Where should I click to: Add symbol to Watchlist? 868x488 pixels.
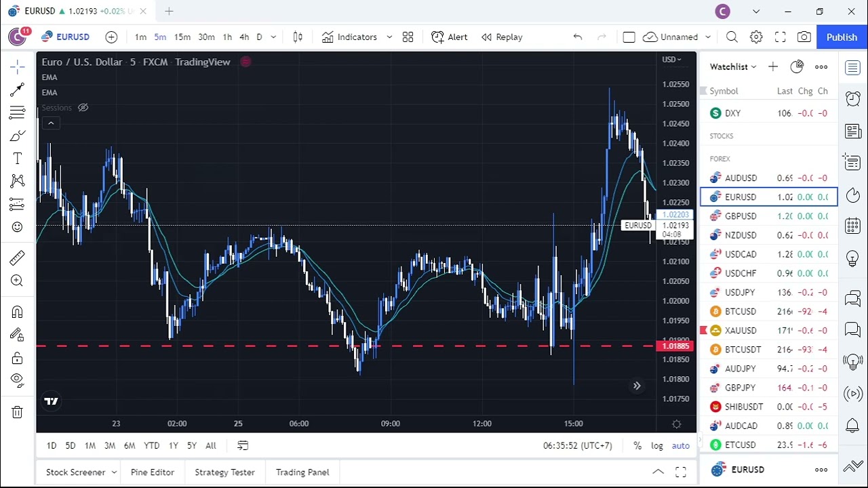773,66
